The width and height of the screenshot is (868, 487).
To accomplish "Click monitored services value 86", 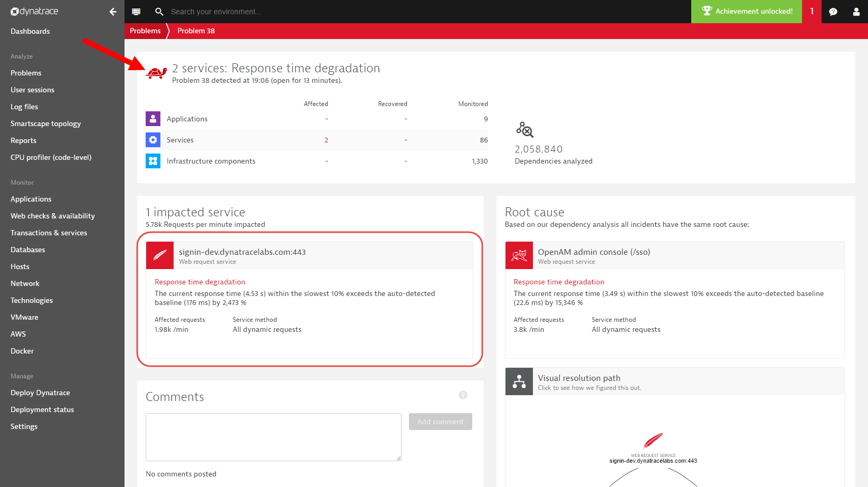I will pos(484,140).
